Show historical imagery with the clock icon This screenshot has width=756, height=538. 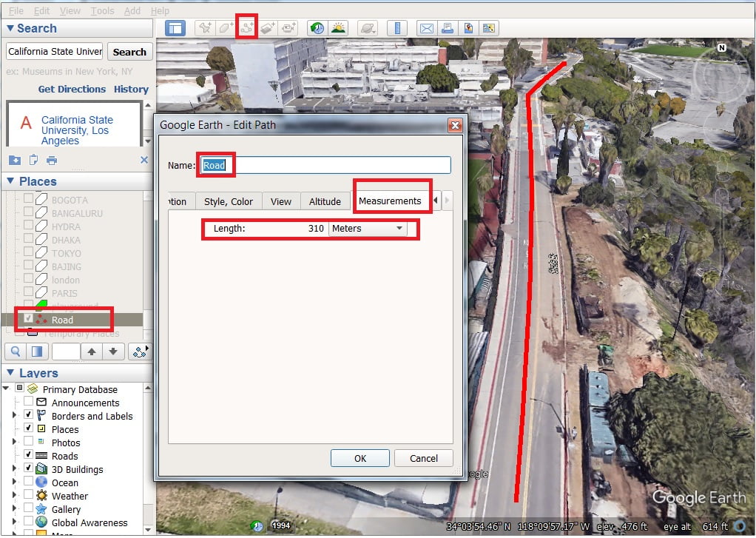[317, 28]
